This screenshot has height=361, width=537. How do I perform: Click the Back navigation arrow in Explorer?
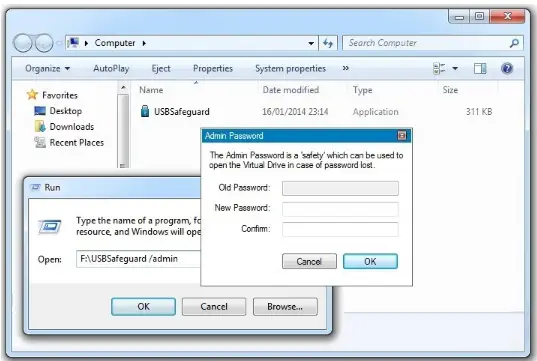(23, 43)
